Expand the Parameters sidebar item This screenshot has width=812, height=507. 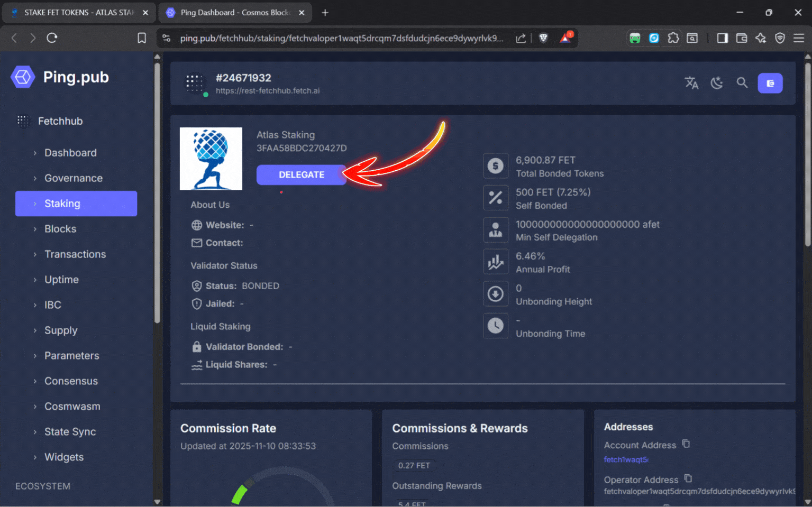click(x=71, y=356)
